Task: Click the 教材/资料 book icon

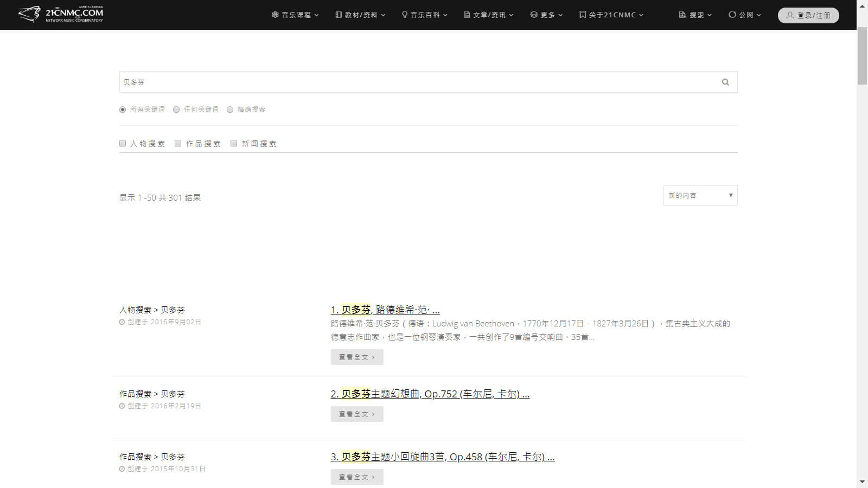Action: click(x=339, y=15)
